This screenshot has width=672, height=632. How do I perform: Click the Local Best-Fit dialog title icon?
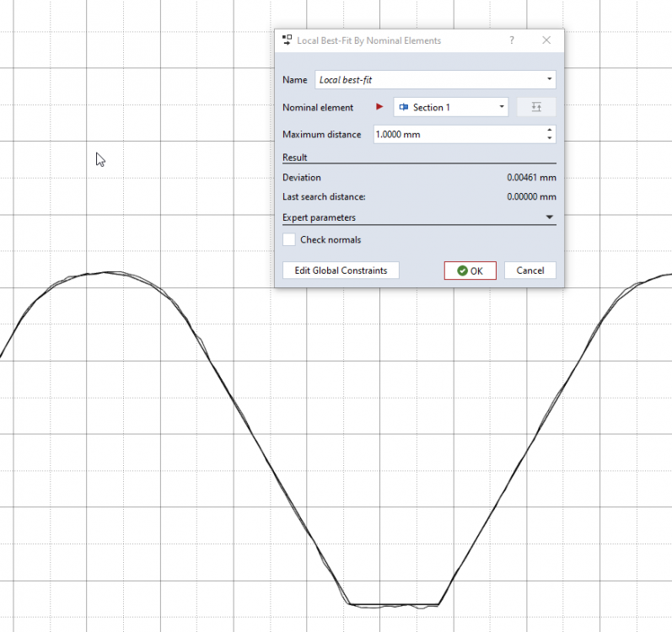(x=287, y=40)
